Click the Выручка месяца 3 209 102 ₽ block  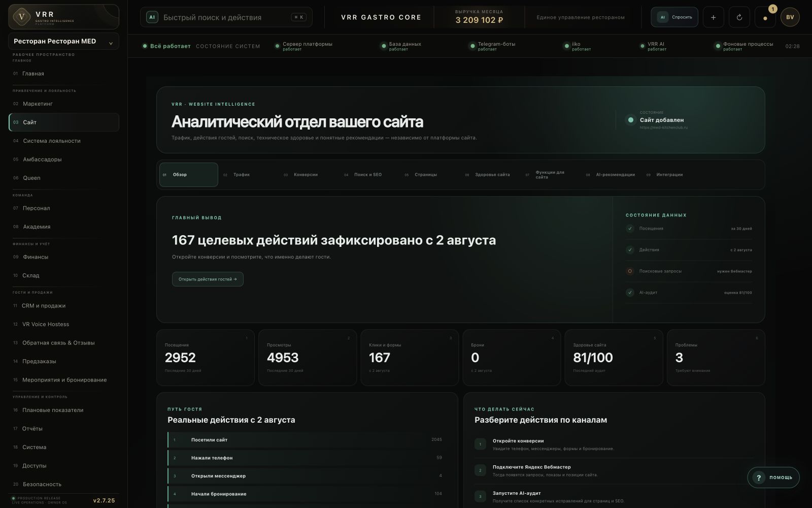click(x=479, y=17)
